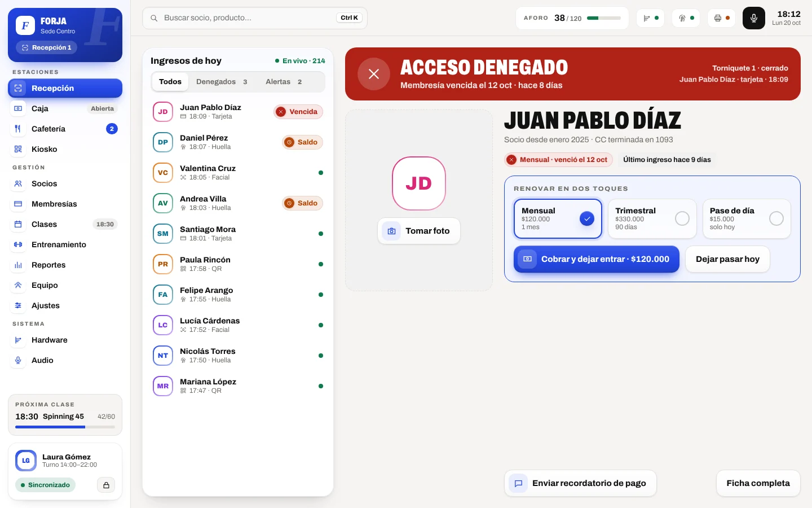Click the Aforo capacity progress bar

click(x=604, y=18)
